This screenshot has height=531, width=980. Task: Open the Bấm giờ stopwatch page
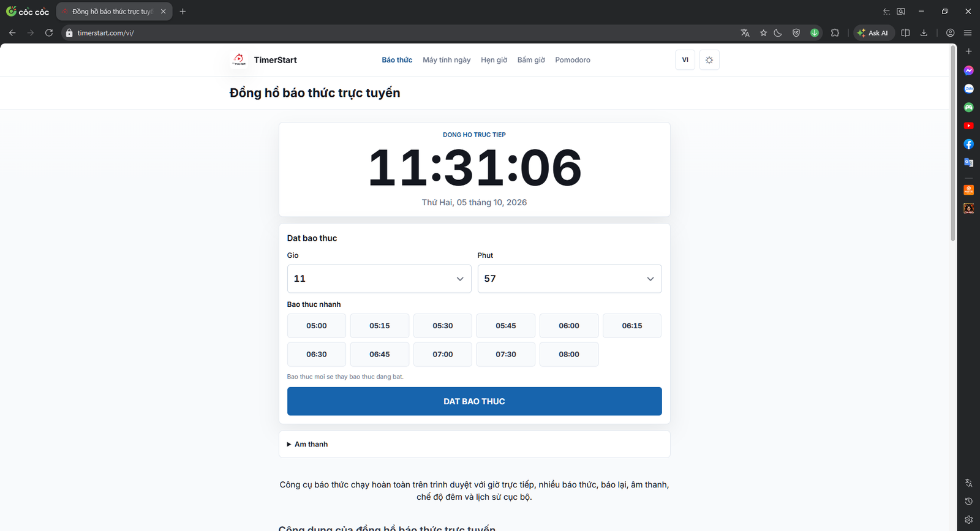tap(531, 60)
